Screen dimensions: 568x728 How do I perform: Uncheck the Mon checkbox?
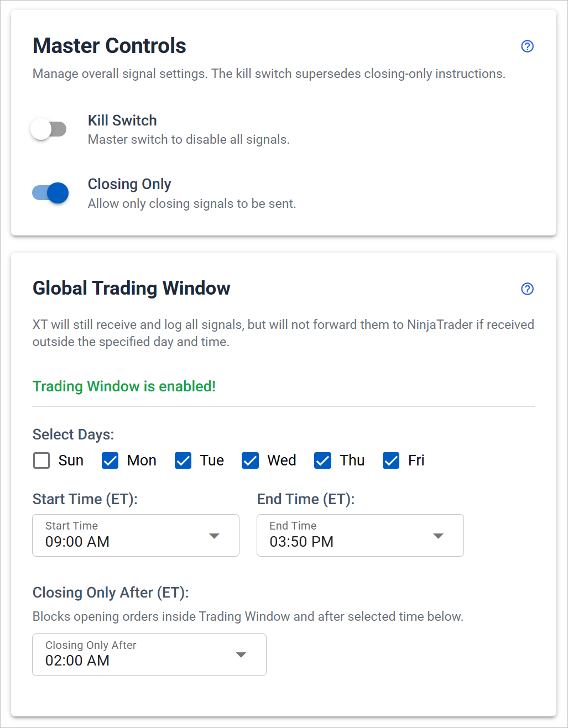click(110, 460)
